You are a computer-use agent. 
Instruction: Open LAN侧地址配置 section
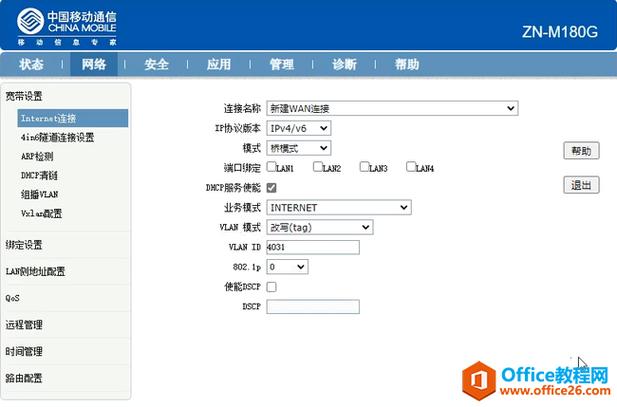coord(35,271)
